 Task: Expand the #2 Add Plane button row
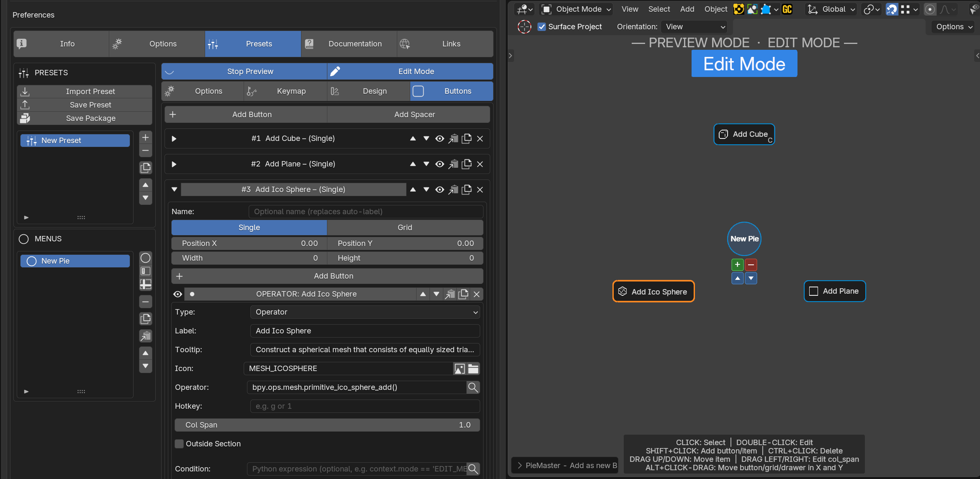(174, 164)
